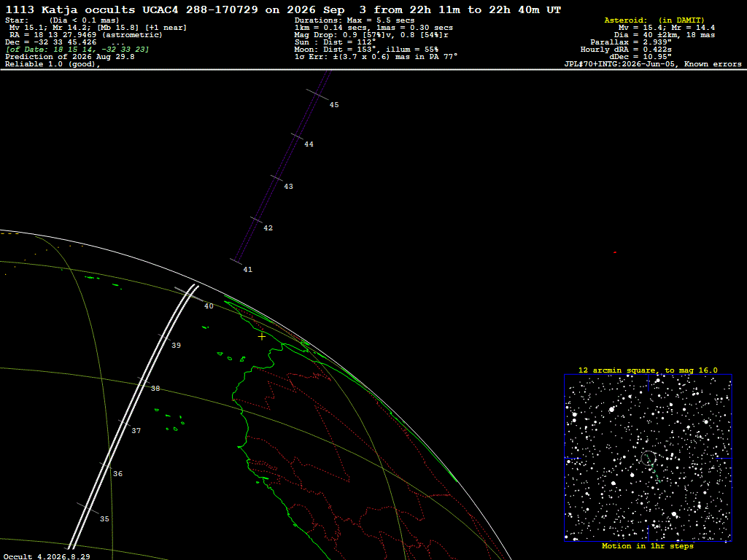
Task: Select minute marker 44 on the purple path
Action: (309, 144)
